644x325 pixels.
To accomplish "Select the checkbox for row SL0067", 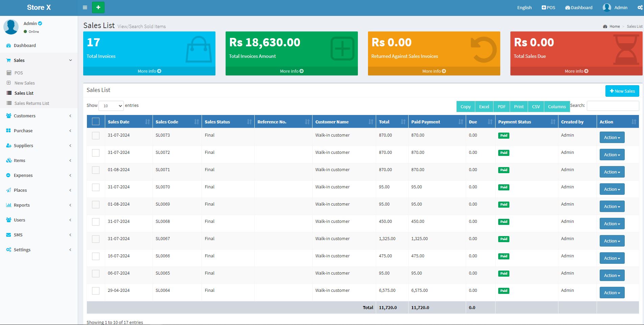I will [x=96, y=239].
